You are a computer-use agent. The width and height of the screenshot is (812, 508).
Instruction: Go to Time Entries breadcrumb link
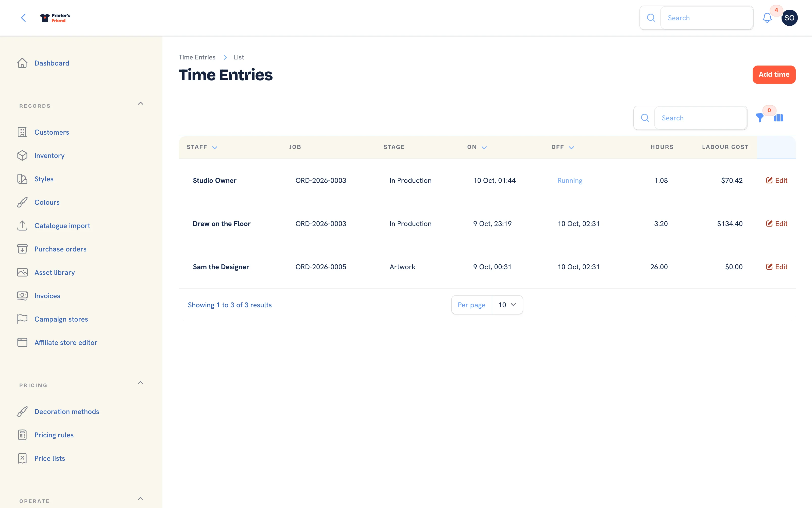point(197,57)
